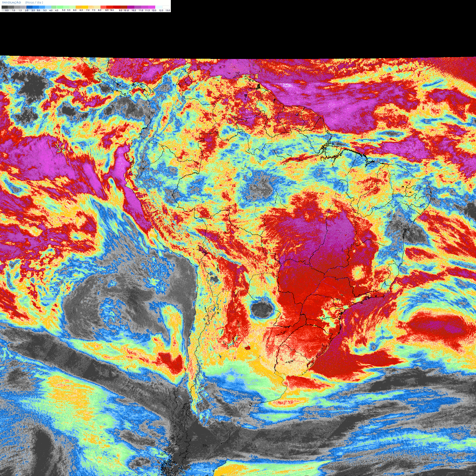Screen dimensions: 476x476
Task: Click the '11.0' legend value
Action: 141,10
